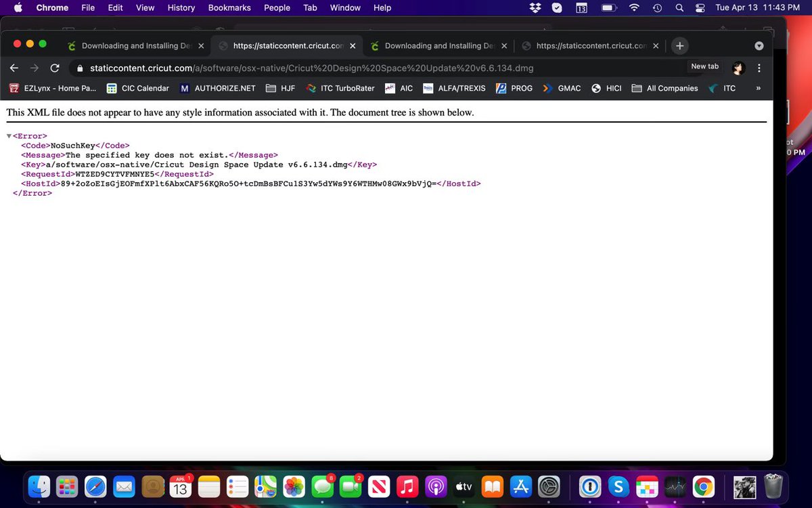Open Chrome three-dot menu
The height and width of the screenshot is (508, 812).
coord(759,68)
